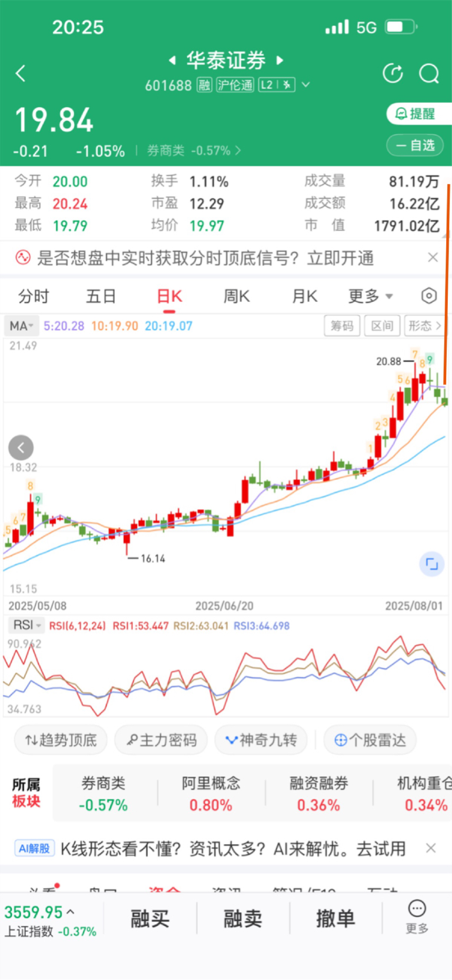Open the 券商类 sector card

coord(104,793)
